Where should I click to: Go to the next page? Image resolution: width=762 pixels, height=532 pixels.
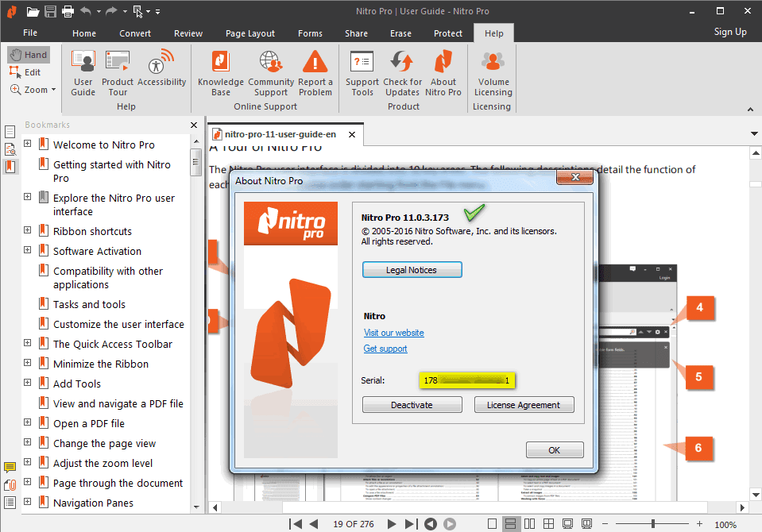tap(392, 524)
